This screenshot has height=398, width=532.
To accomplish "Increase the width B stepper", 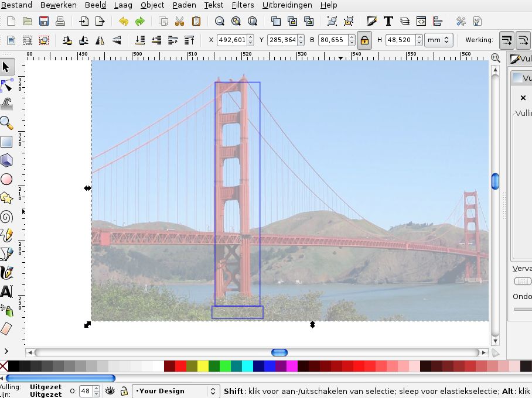I will (x=352, y=37).
